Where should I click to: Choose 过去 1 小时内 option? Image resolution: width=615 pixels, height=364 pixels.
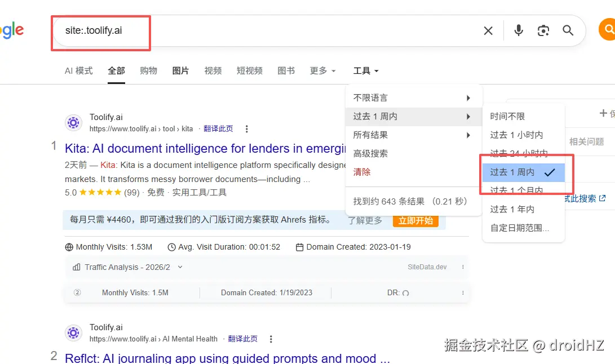[x=524, y=135]
